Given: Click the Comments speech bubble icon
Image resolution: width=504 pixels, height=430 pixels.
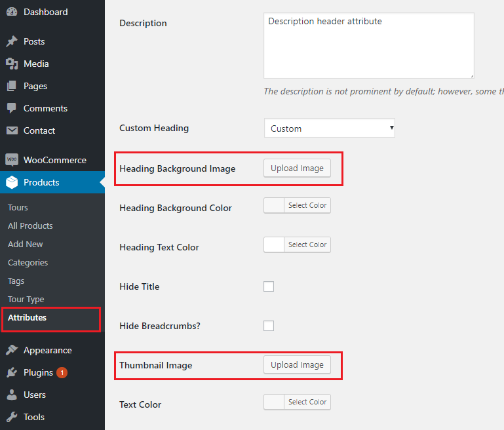Looking at the screenshot, I should [x=12, y=108].
